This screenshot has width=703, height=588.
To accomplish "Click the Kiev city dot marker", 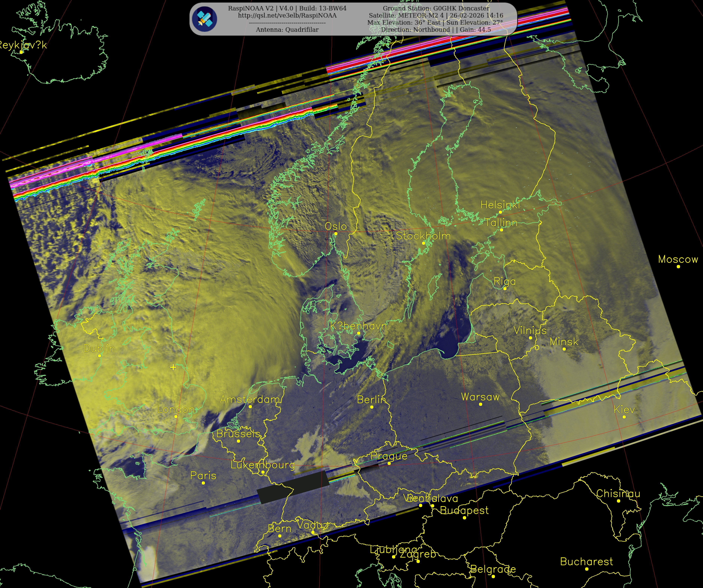I will (624, 417).
